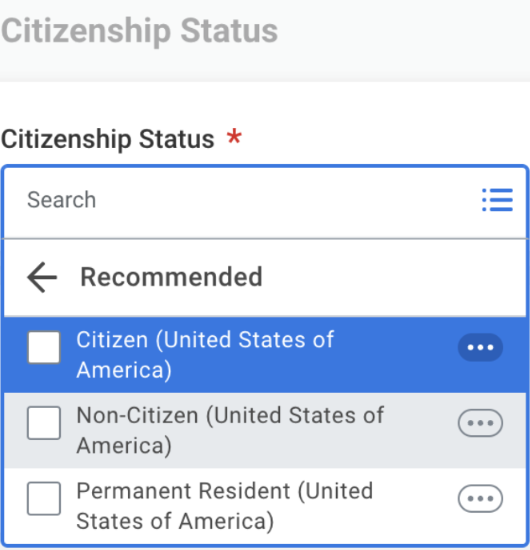Viewport: 530px width, 550px height.
Task: Open the prompt list icon in search box
Action: (497, 200)
